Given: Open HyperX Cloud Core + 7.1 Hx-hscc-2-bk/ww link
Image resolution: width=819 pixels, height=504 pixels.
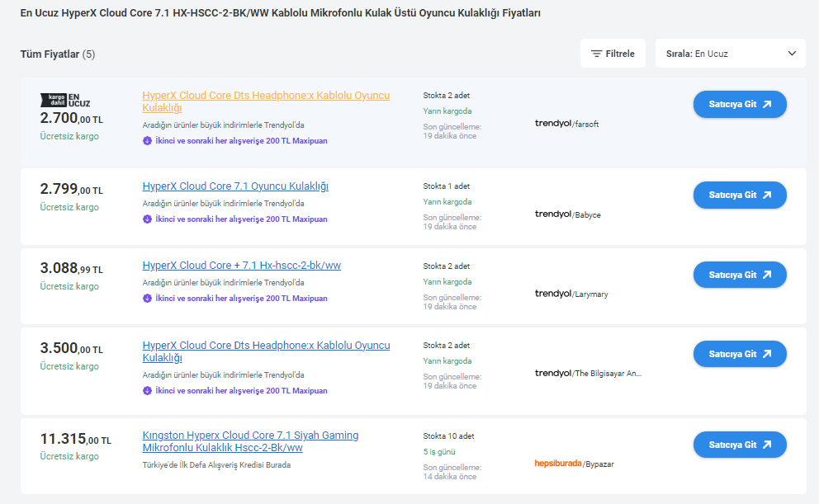Looking at the screenshot, I should tap(241, 266).
